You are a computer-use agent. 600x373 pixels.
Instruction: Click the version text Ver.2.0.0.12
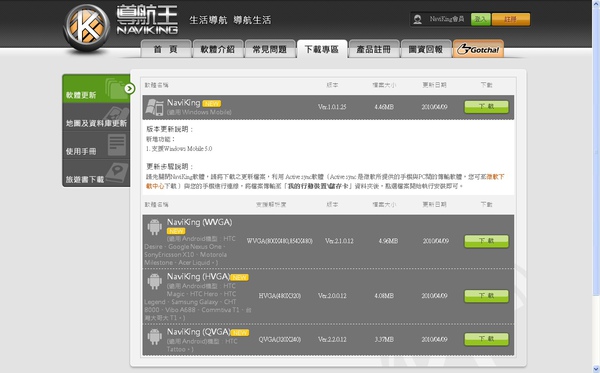tap(332, 296)
